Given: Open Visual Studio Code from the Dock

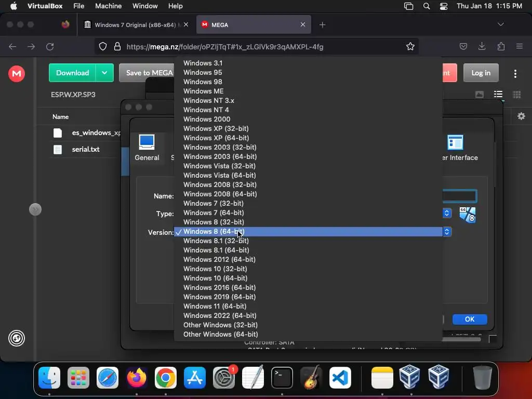Looking at the screenshot, I should pyautogui.click(x=340, y=378).
